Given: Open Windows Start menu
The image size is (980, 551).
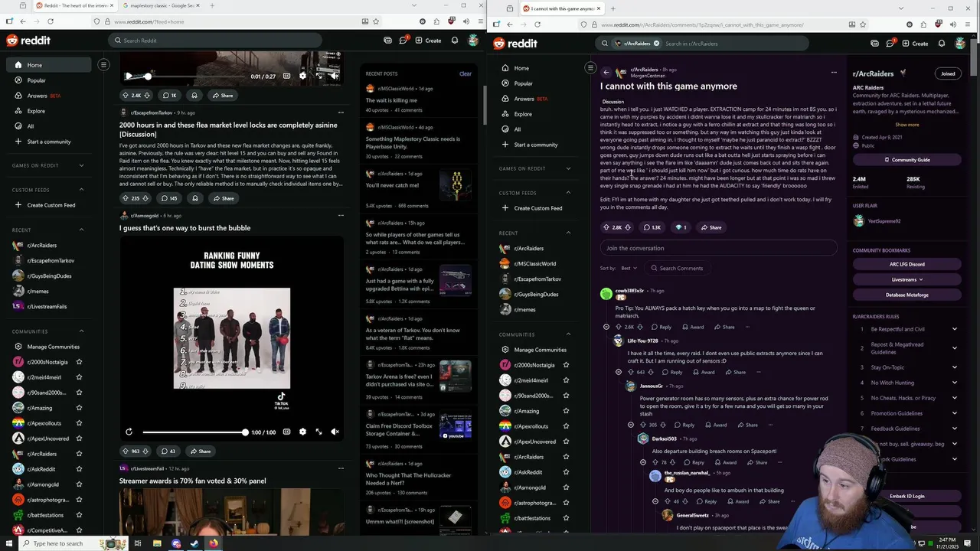Looking at the screenshot, I should point(8,543).
